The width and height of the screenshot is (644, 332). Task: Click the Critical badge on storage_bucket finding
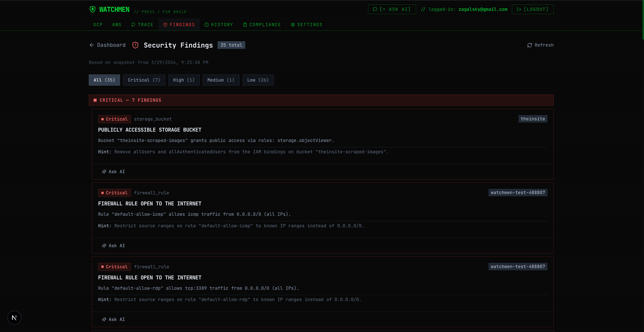114,119
